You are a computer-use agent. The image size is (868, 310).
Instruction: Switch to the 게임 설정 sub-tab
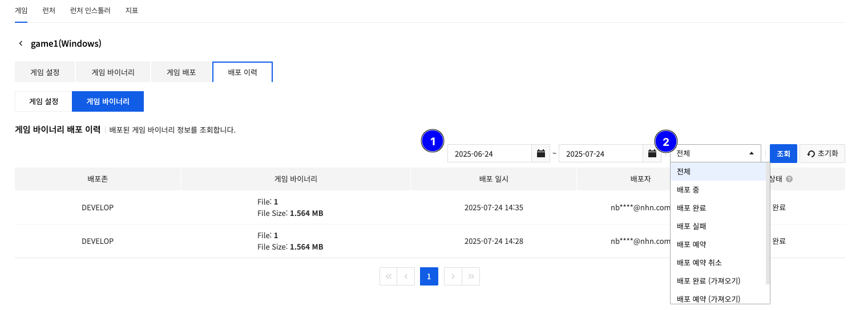click(x=43, y=101)
